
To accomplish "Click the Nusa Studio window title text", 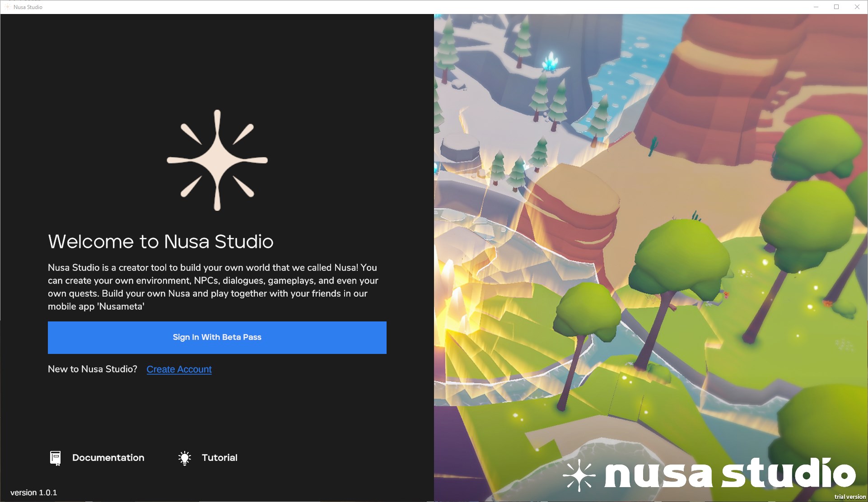I will [28, 7].
